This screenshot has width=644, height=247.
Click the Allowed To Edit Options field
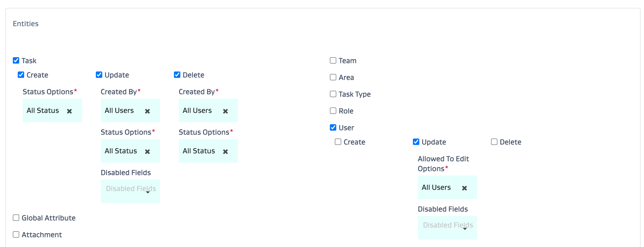[440, 187]
